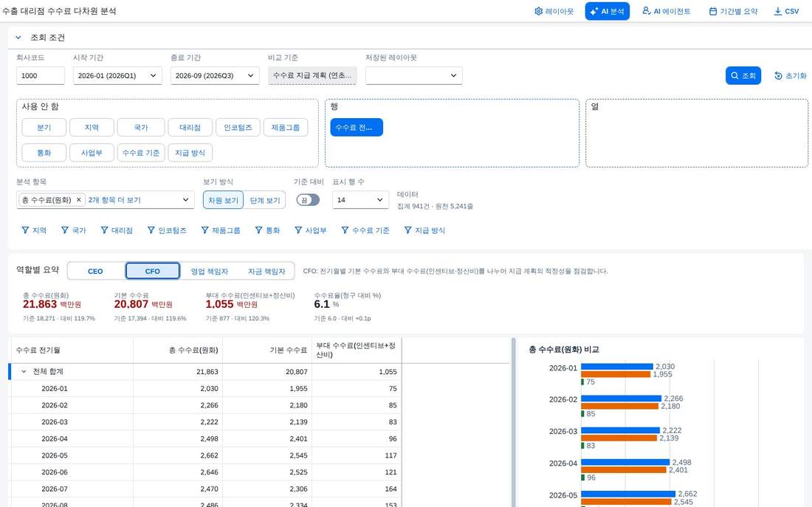Screen dimensions: 812x507
Task: Open the 종료 기간 dropdown
Action: (x=215, y=75)
